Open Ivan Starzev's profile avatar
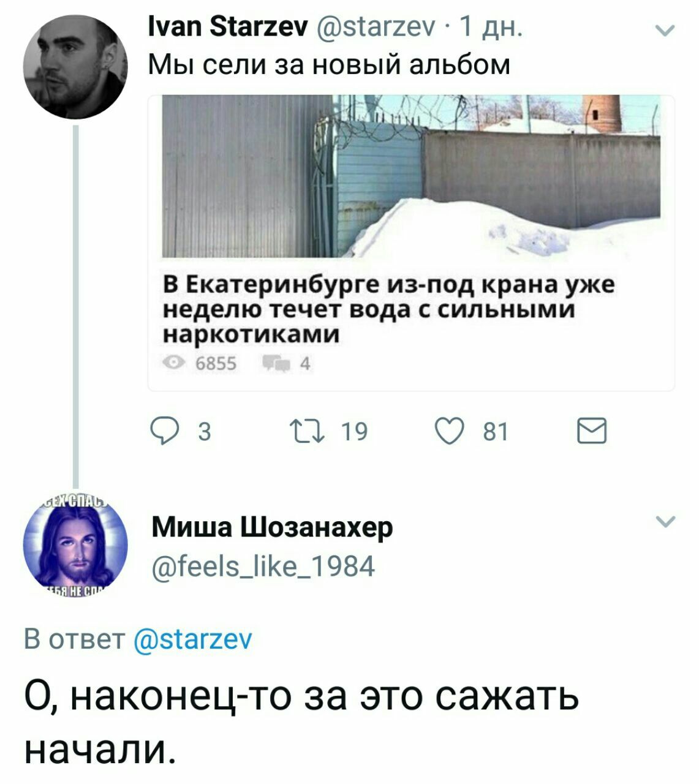The width and height of the screenshot is (699, 784). [x=75, y=66]
